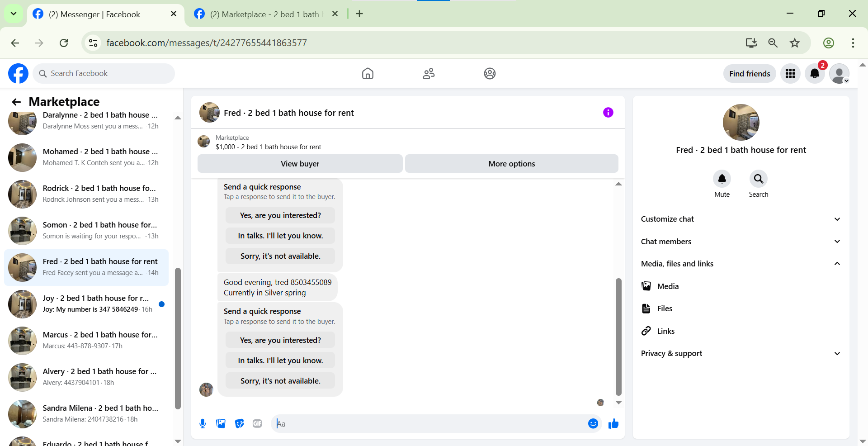Click the install app icon in address bar
This screenshot has height=446, width=868.
[751, 43]
